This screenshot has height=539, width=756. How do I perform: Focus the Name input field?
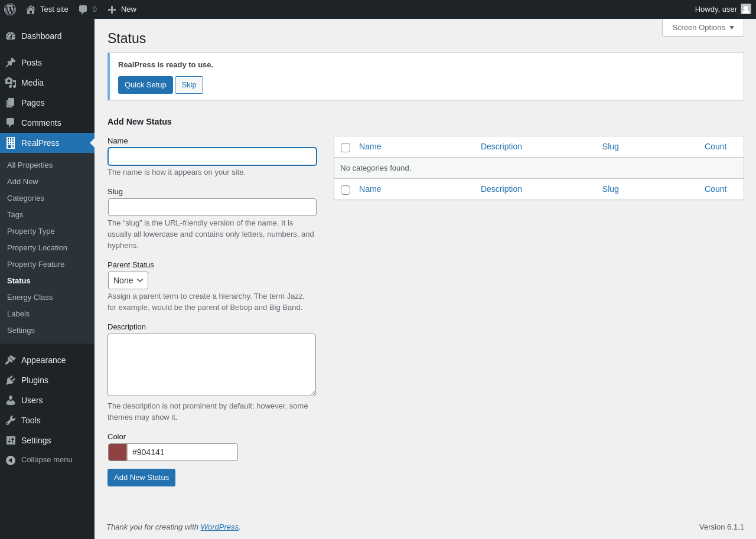coord(212,156)
